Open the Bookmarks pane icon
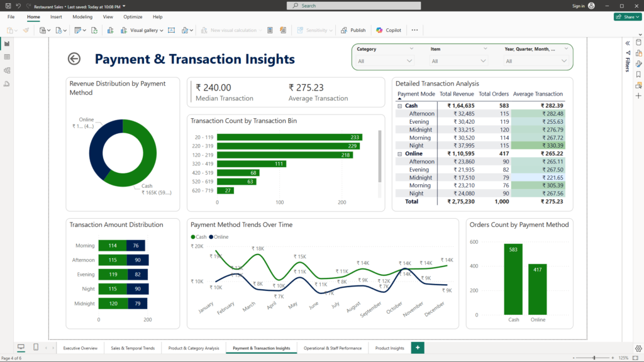The width and height of the screenshot is (644, 362). coord(638,74)
